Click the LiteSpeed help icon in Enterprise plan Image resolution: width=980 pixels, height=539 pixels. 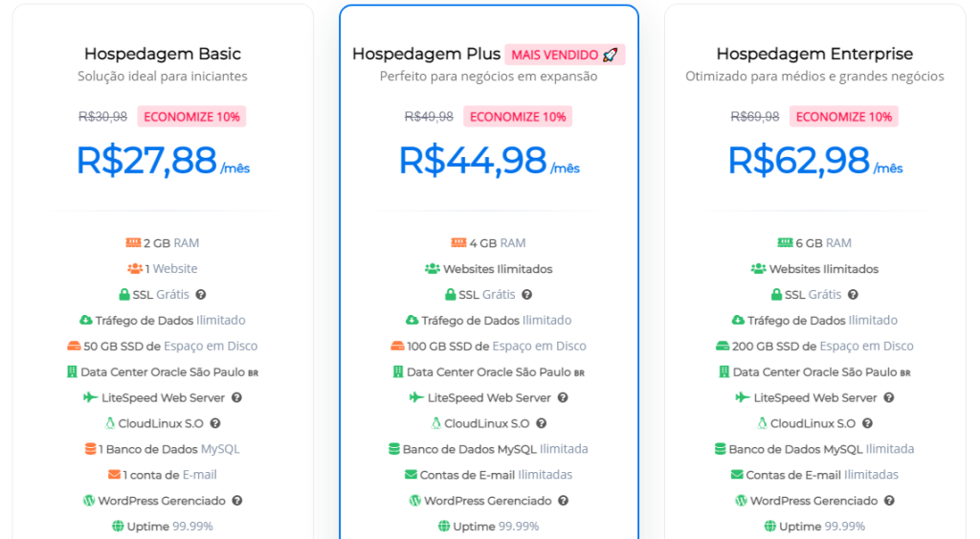889,397
